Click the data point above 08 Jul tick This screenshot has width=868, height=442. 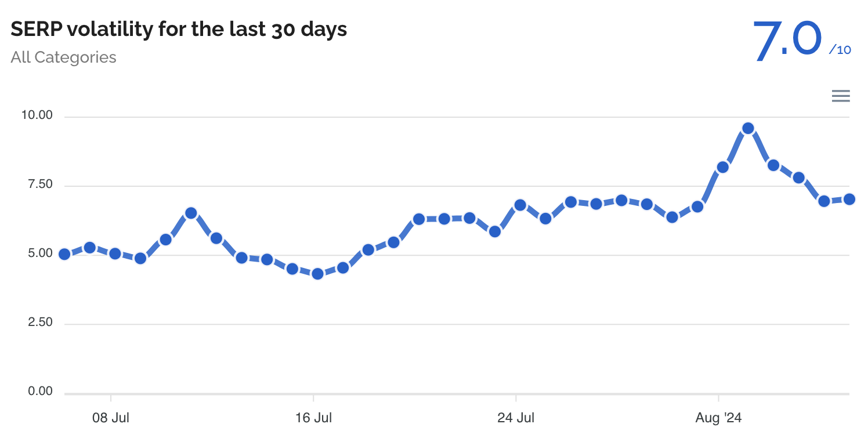point(115,253)
